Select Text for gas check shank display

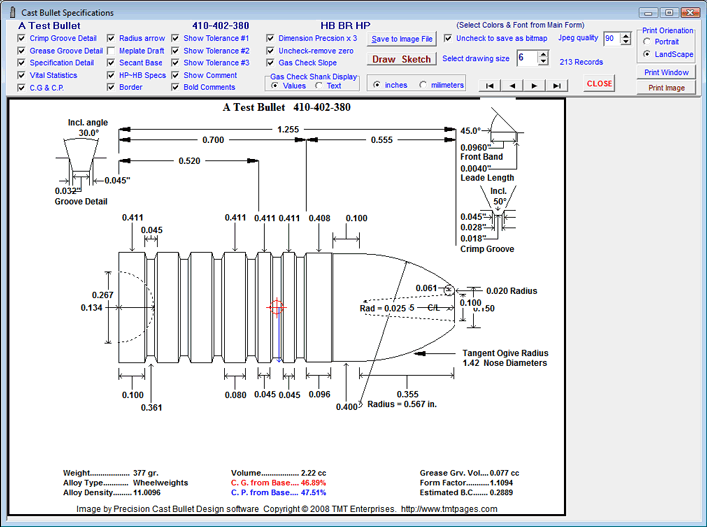coord(320,86)
